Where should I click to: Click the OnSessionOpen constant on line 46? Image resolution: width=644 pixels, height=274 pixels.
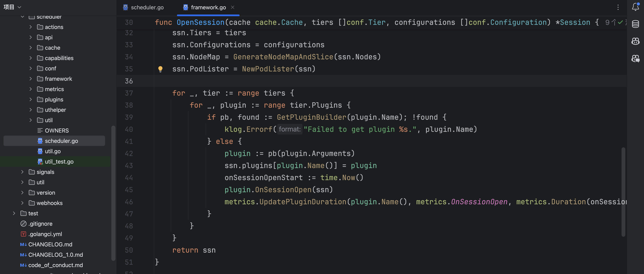click(x=479, y=202)
